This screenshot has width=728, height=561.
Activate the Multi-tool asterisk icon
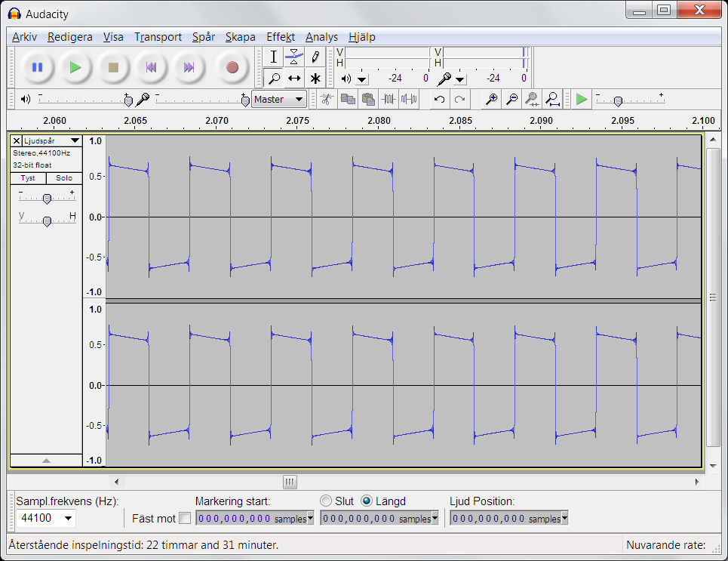(315, 78)
